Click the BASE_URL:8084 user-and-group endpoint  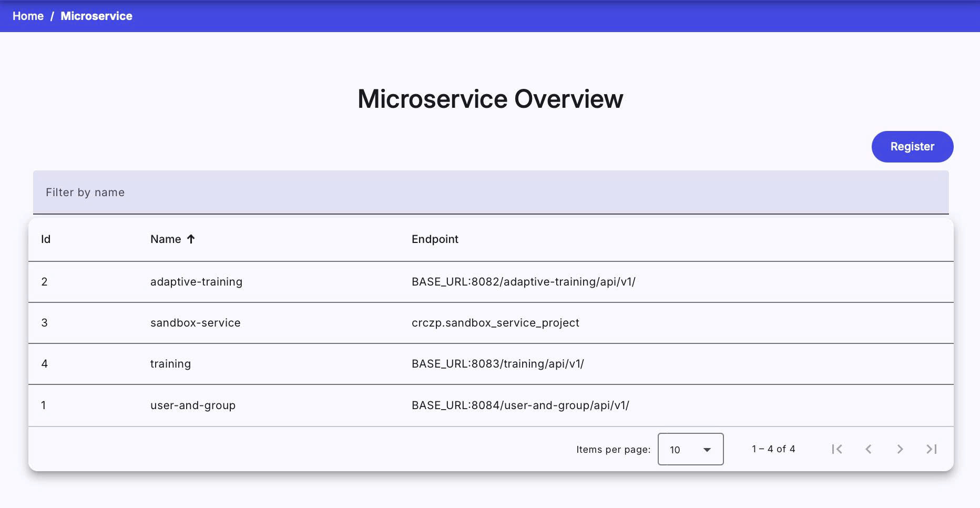pyautogui.click(x=520, y=405)
